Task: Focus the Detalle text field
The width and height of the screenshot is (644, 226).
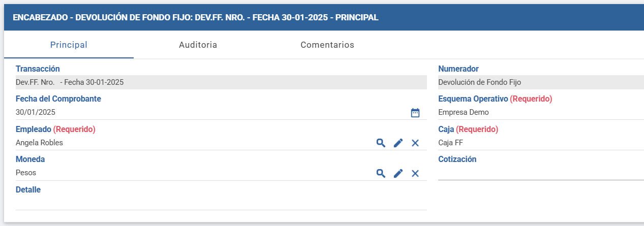Action: pos(221,203)
